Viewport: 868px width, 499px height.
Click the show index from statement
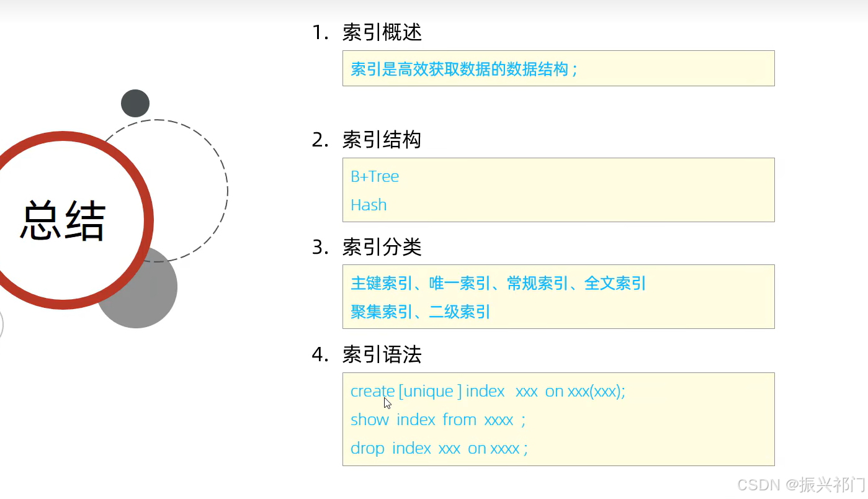click(438, 420)
